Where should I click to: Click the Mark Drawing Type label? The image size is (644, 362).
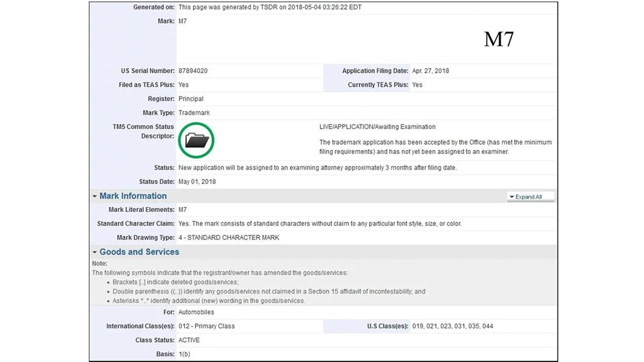tap(146, 238)
